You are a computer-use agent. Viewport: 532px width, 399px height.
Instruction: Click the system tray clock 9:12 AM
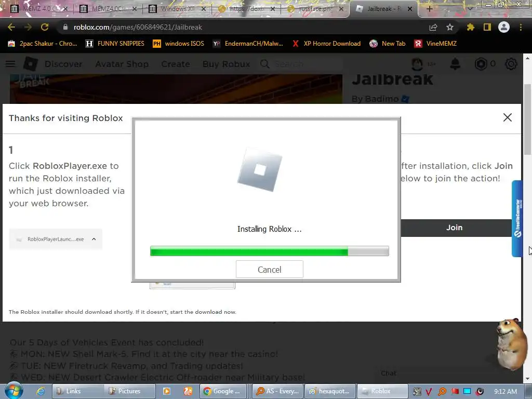point(506,391)
